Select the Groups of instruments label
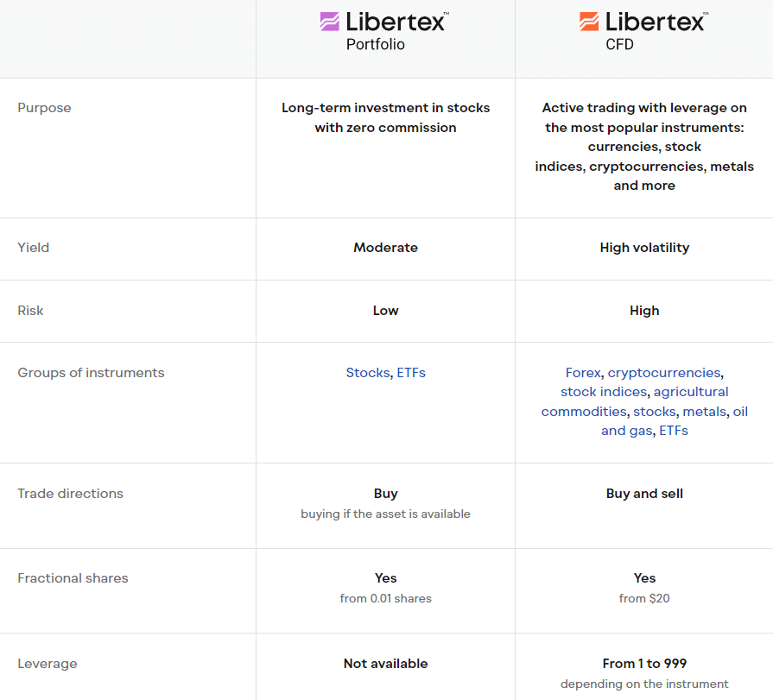 (91, 373)
